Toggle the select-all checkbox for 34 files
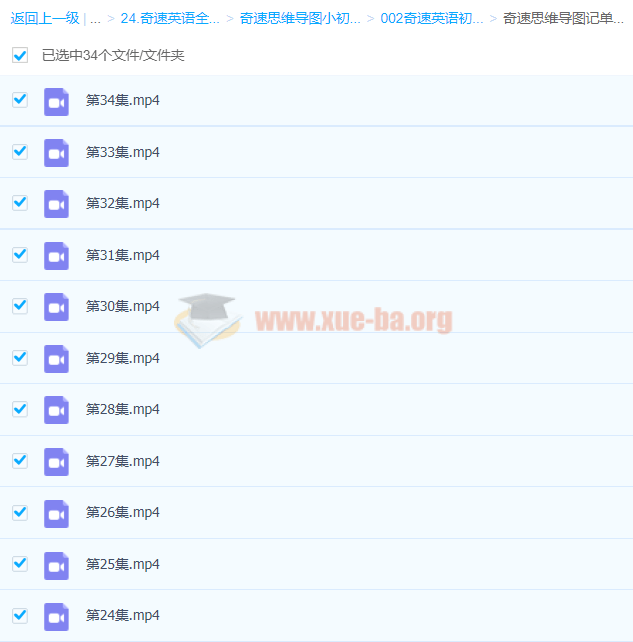Screen dimensions: 633x642 pos(20,56)
